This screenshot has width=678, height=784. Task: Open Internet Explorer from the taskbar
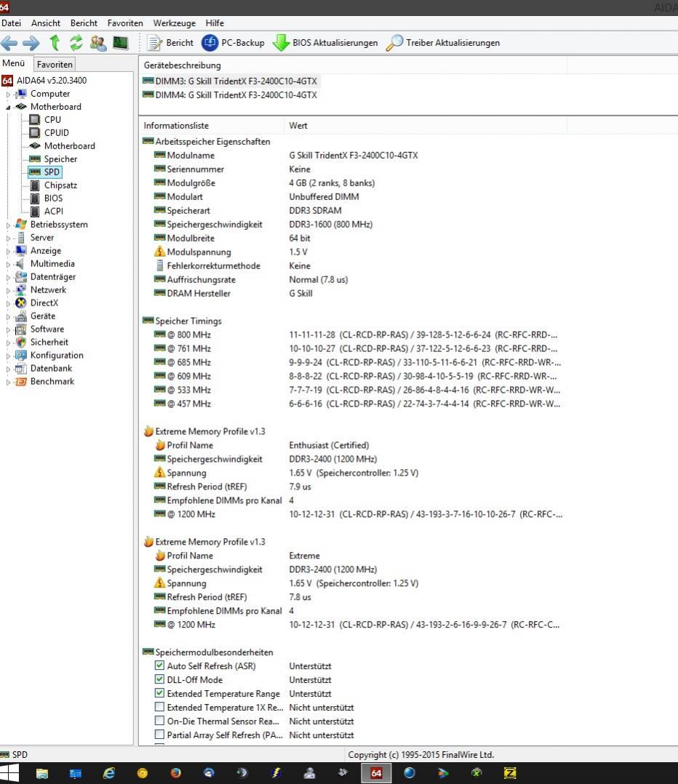108,774
